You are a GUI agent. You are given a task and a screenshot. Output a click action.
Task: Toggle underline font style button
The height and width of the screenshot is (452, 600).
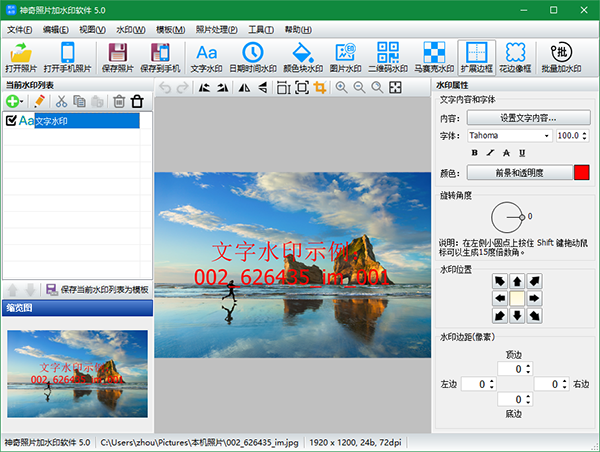click(523, 152)
